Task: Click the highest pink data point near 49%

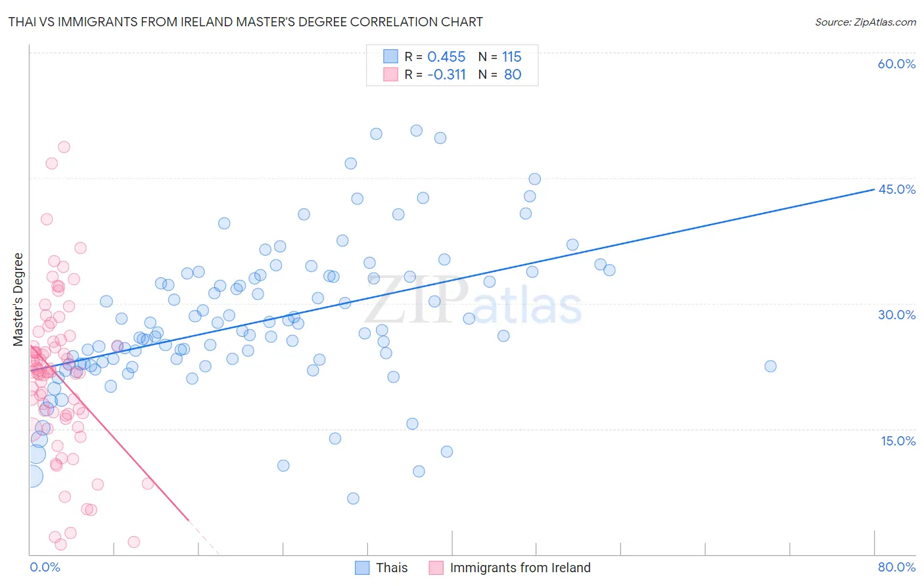Action: coord(64,147)
